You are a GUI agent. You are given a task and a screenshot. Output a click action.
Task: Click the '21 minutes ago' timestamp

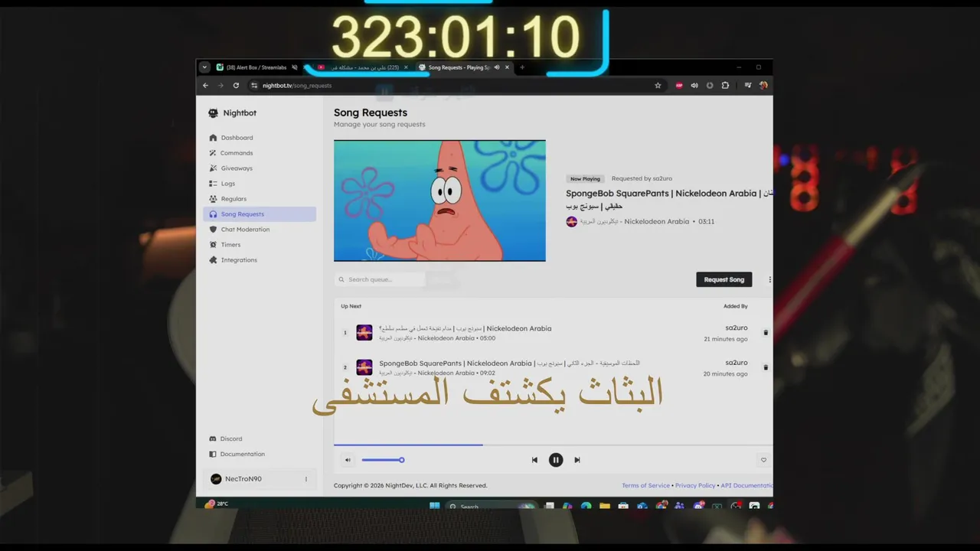tap(726, 339)
